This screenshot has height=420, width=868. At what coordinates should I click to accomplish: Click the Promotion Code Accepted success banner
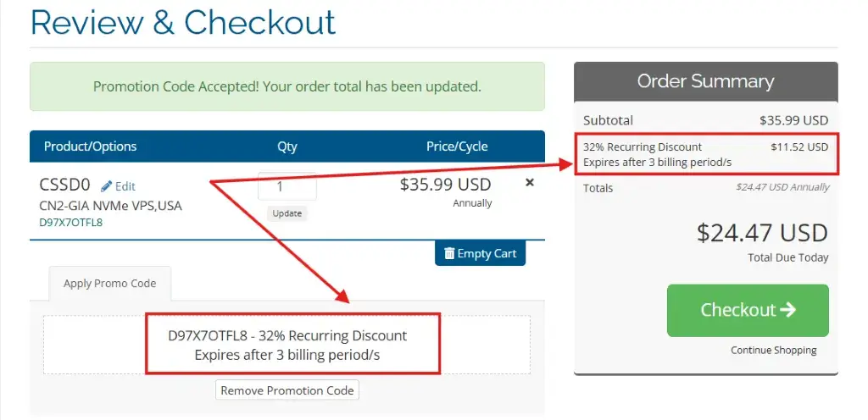tap(287, 86)
